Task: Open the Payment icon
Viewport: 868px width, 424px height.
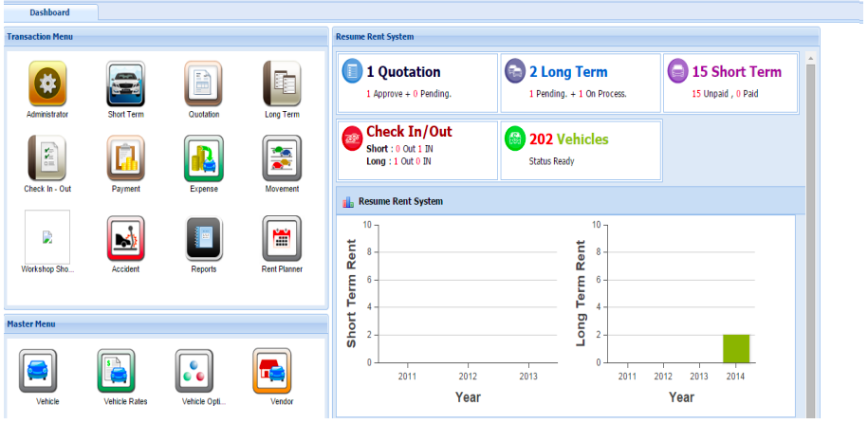Action: pos(125,158)
